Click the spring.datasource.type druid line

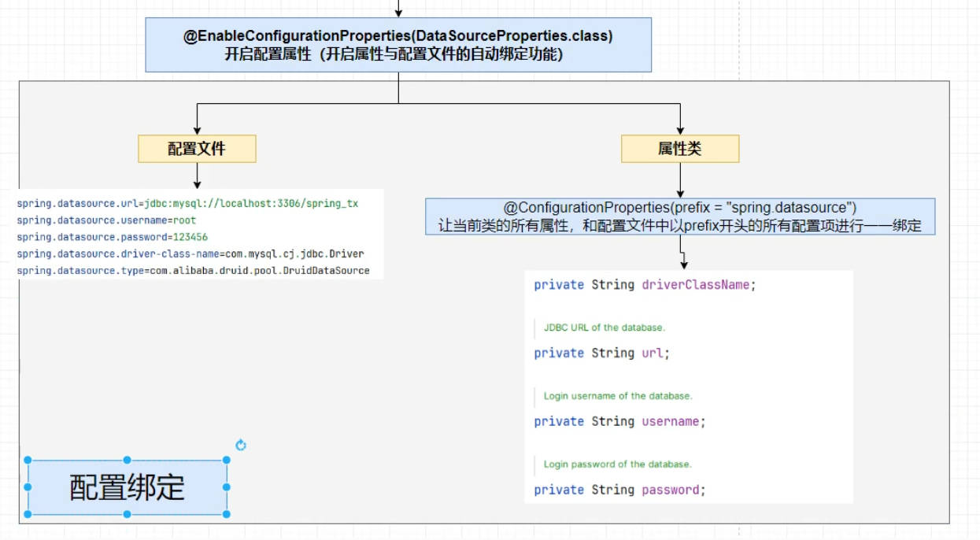click(193, 270)
